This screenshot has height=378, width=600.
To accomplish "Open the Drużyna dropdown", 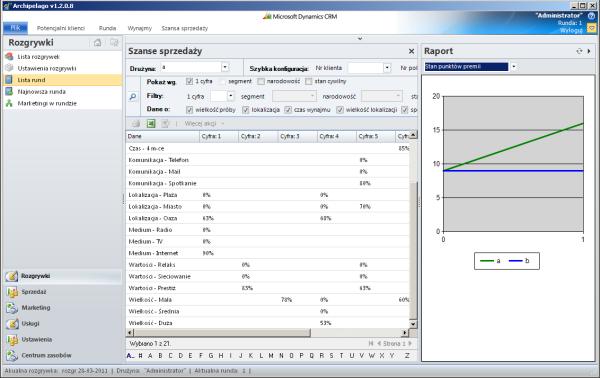I will tap(225, 67).
